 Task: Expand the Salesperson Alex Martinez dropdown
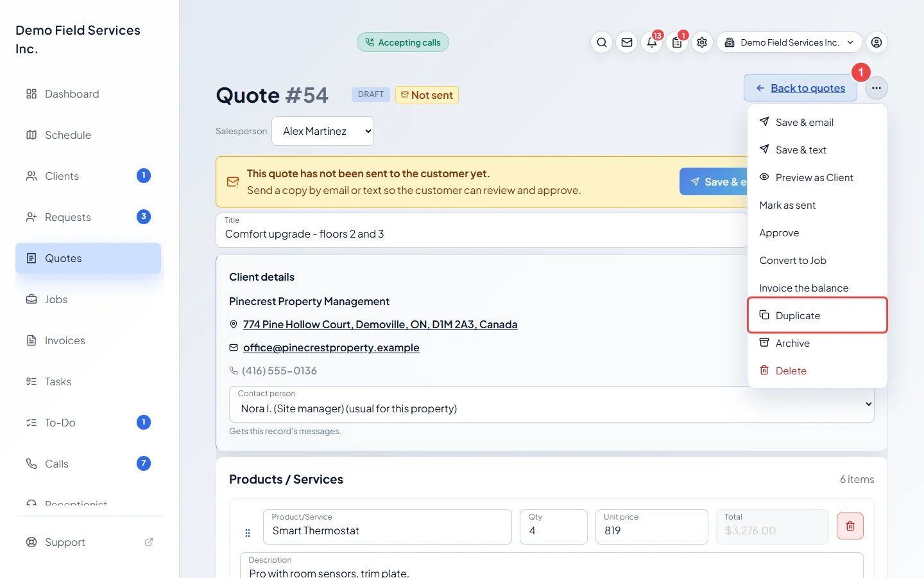323,131
